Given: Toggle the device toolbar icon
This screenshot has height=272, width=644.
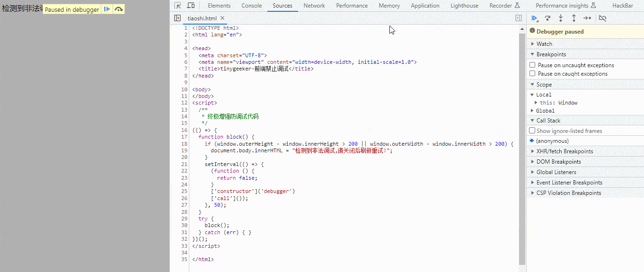Looking at the screenshot, I should pyautogui.click(x=191, y=6).
